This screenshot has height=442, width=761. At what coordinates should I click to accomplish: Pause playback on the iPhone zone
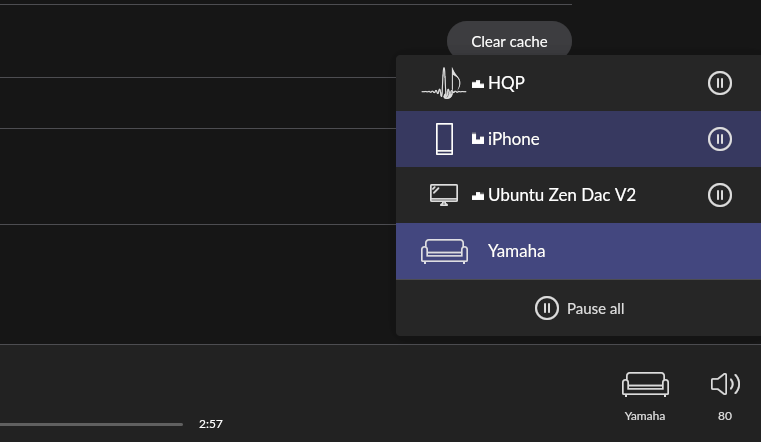click(x=719, y=139)
